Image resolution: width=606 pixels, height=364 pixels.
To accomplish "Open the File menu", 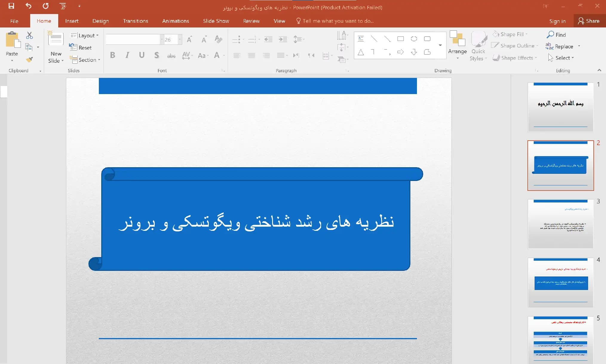I will pos(14,21).
